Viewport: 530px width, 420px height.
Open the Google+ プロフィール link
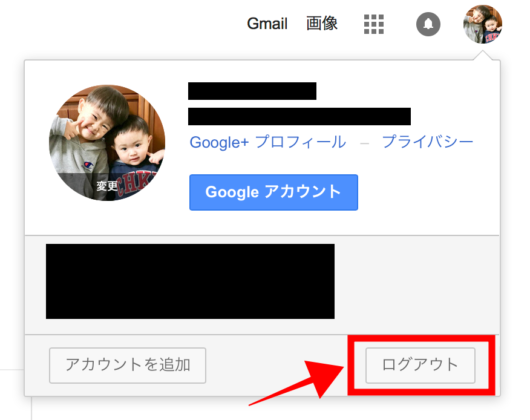(268, 142)
